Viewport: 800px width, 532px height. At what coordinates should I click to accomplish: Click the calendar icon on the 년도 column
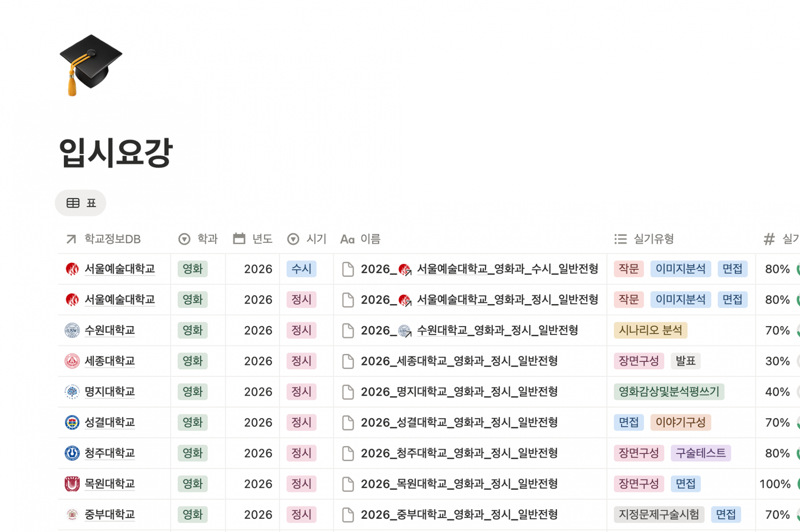click(x=238, y=239)
